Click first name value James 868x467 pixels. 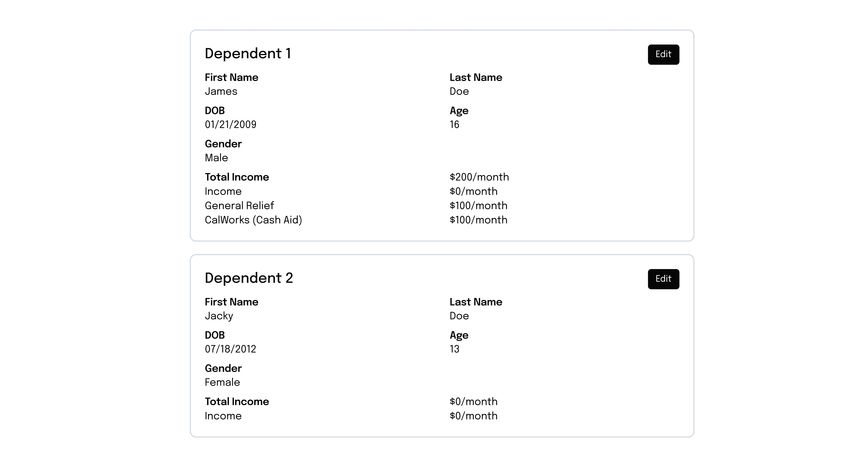(221, 91)
